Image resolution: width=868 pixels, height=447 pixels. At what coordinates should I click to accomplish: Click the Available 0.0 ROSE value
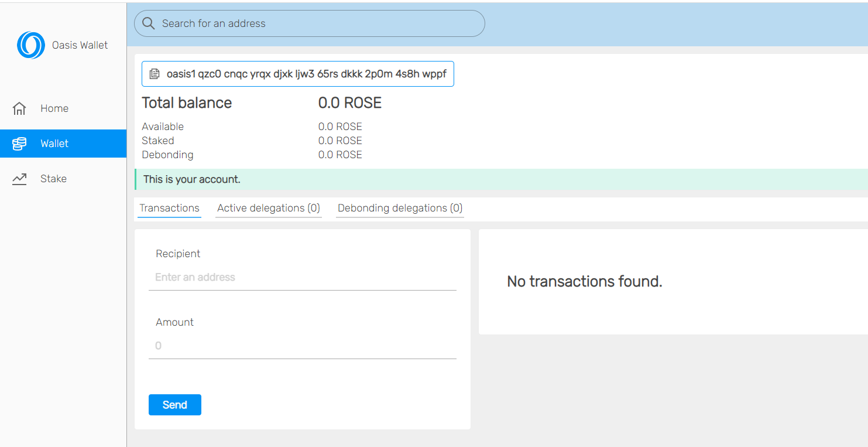tap(340, 127)
